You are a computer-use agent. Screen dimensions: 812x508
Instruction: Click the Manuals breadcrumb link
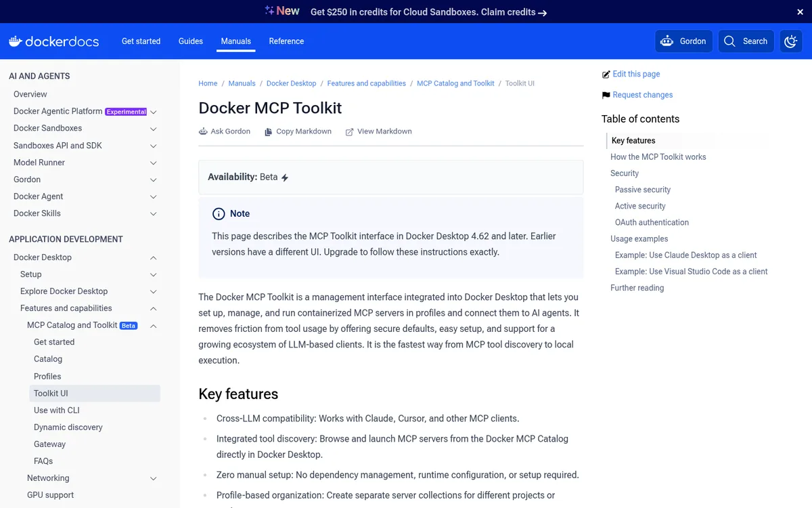coord(242,83)
